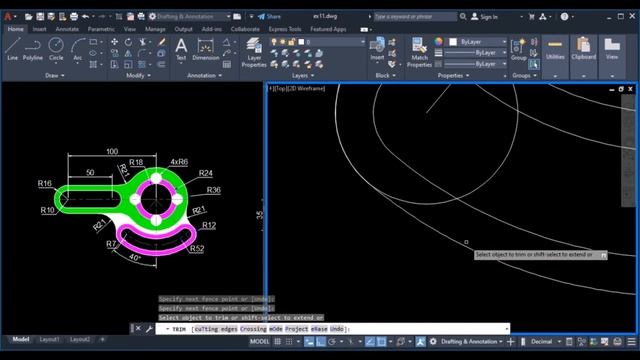Viewport: 640px width, 360px height.
Task: Click the Trim tool icon
Action: [x=142, y=42]
